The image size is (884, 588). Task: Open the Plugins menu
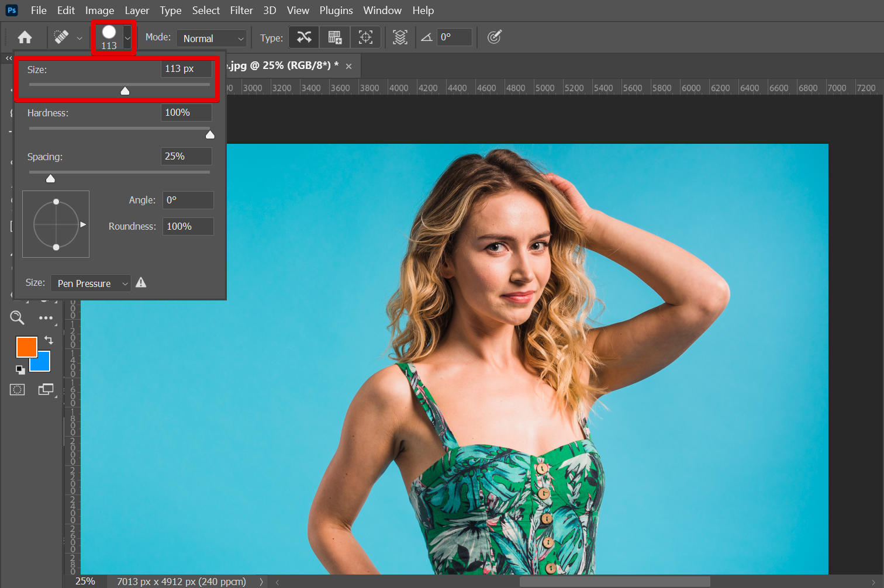pos(336,11)
